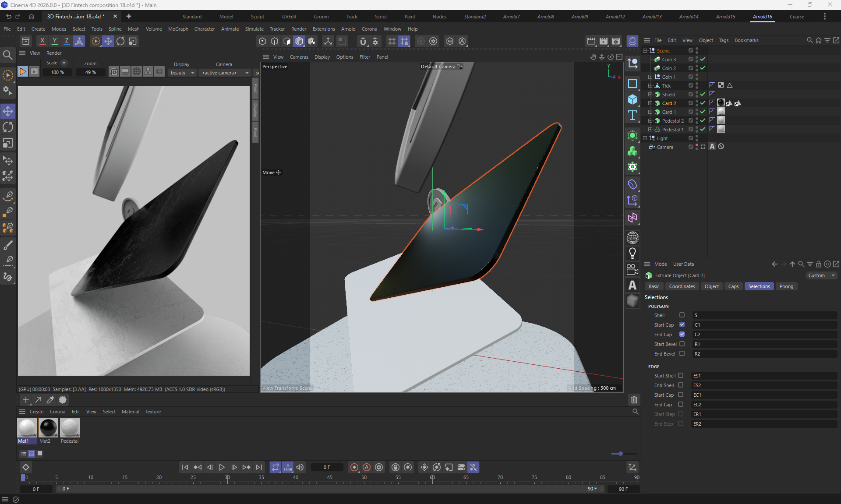Open the beauty display dropdown
The image size is (841, 504).
tap(182, 73)
